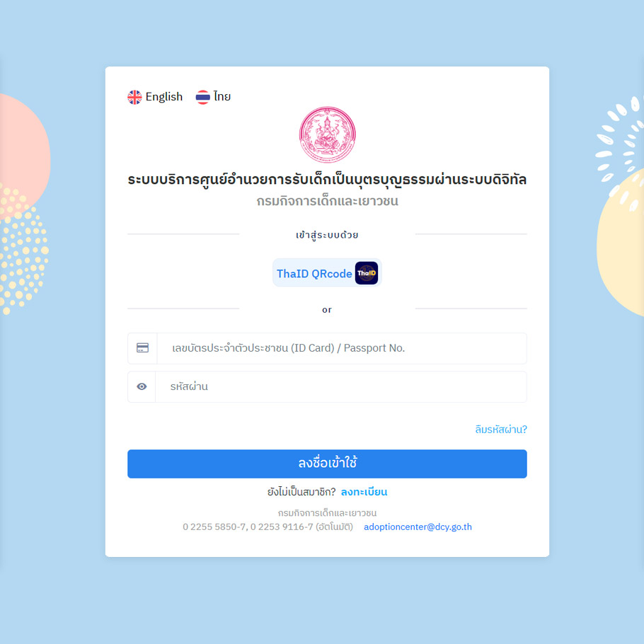Click the เข้าสู่ระบบด้วย divider label
The width and height of the screenshot is (644, 644).
tap(327, 235)
